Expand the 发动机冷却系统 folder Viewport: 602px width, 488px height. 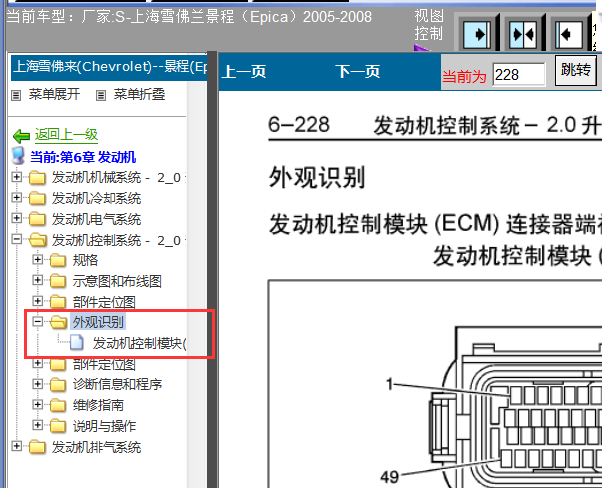[17, 198]
